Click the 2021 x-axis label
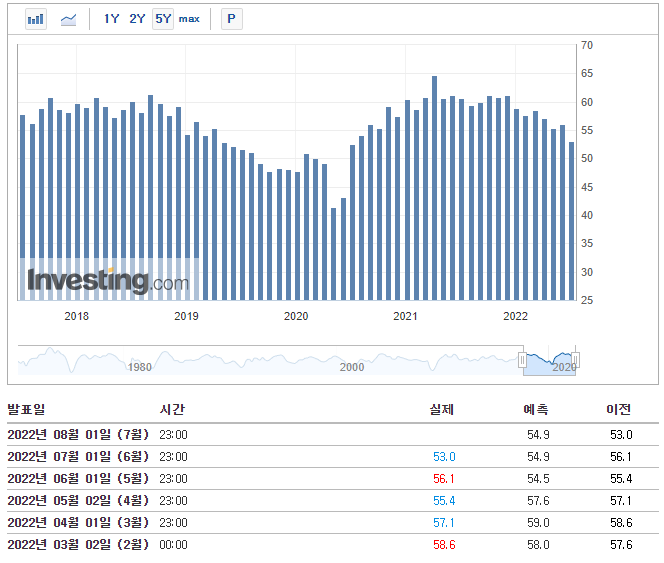This screenshot has height=563, width=664. 405,316
